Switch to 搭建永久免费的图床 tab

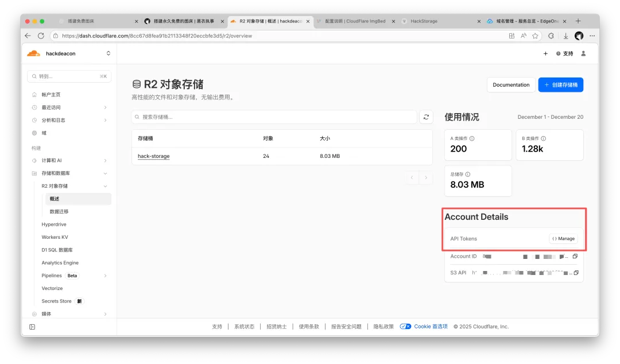point(184,21)
